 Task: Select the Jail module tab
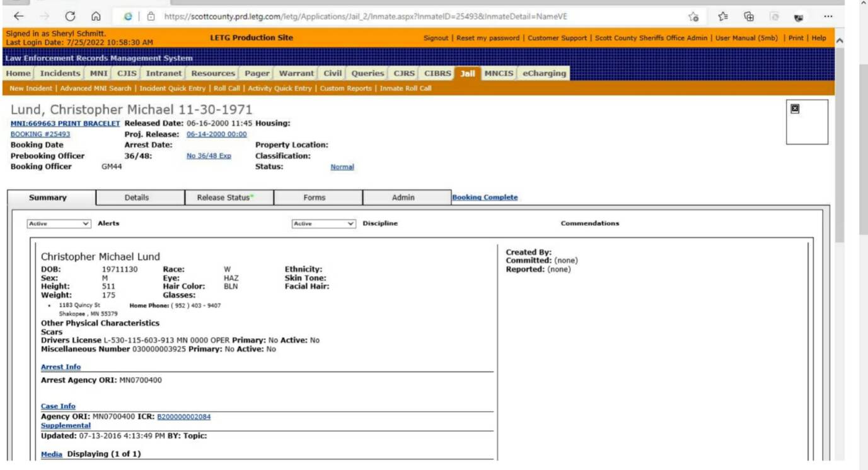pos(468,73)
